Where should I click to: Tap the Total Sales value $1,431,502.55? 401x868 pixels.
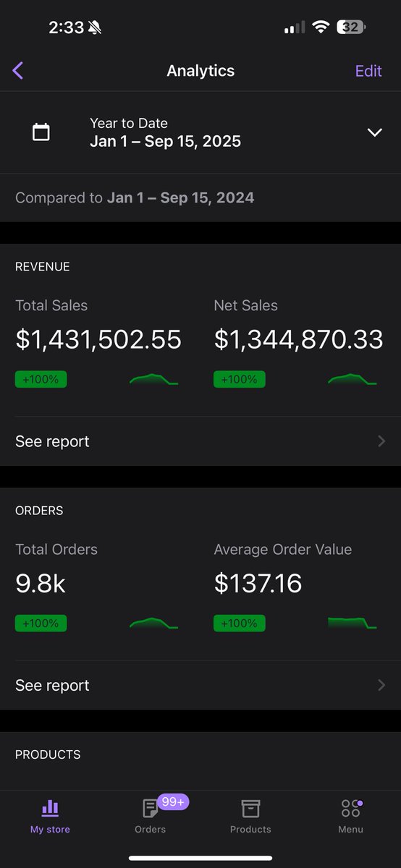pyautogui.click(x=98, y=339)
